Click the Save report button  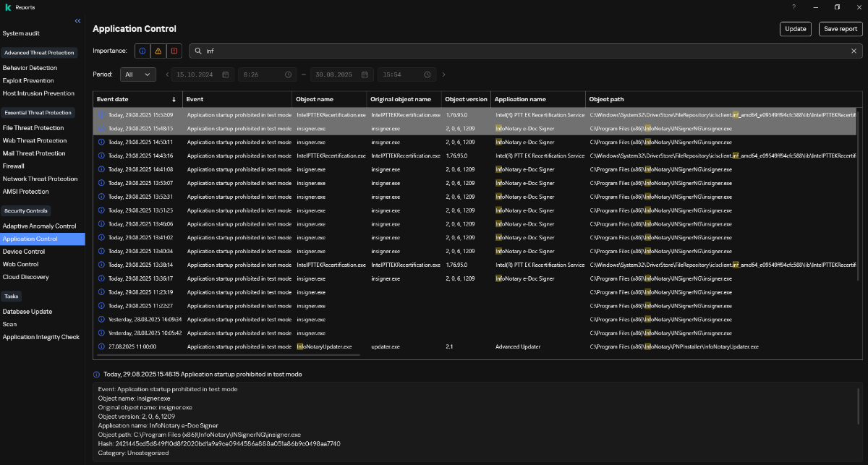click(x=841, y=29)
